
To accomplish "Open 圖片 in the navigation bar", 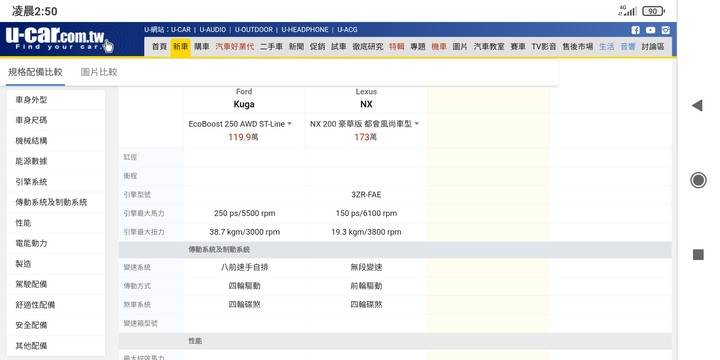I will (460, 47).
